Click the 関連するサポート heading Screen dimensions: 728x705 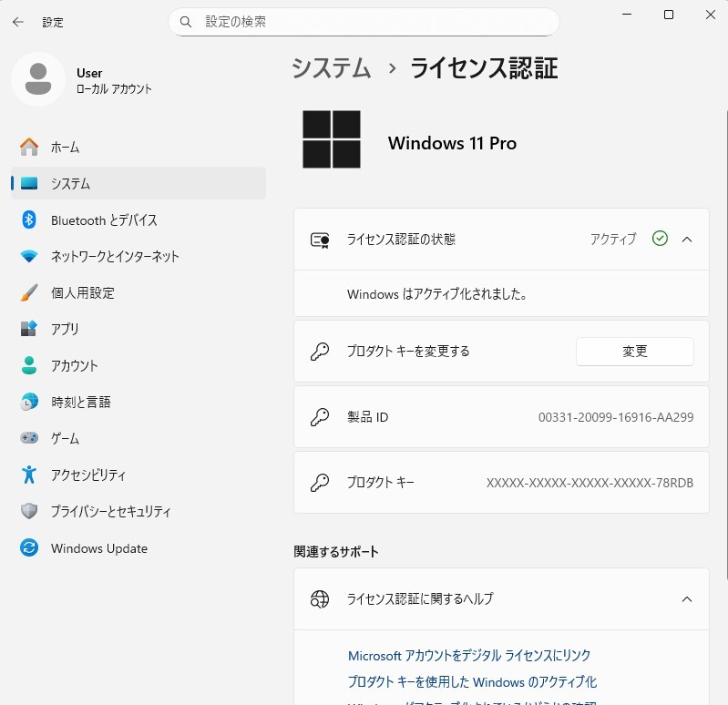(x=336, y=551)
